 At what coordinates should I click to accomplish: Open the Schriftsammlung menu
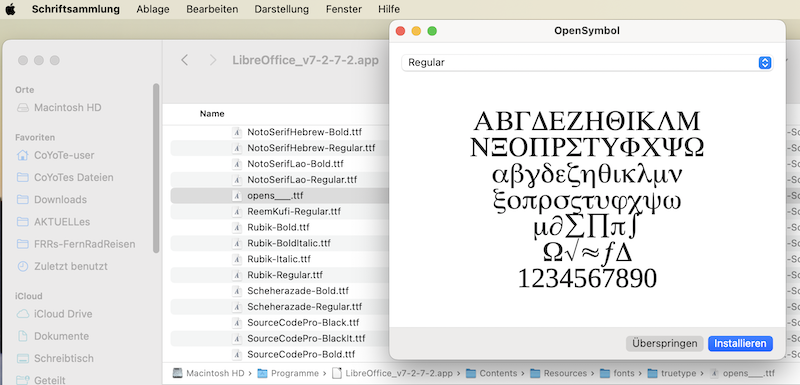coord(76,9)
